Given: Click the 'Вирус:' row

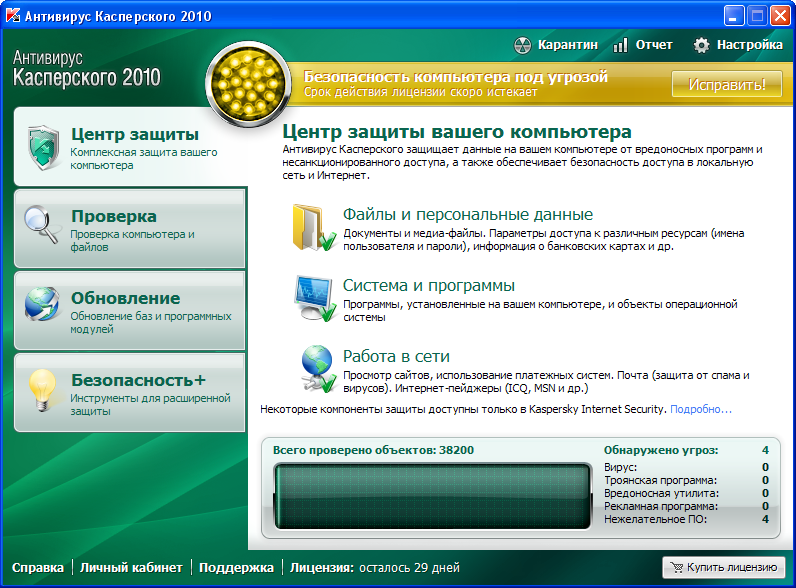Looking at the screenshot, I should pos(686,467).
